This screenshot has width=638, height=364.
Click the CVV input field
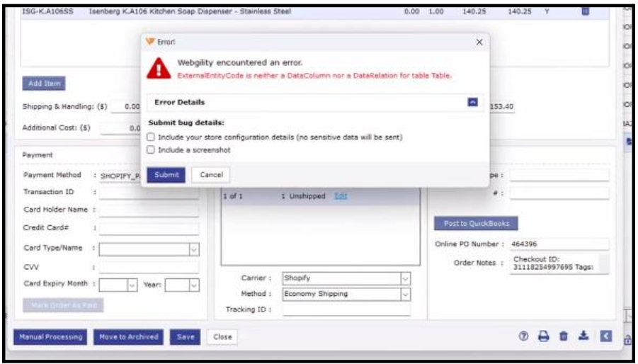coord(149,267)
